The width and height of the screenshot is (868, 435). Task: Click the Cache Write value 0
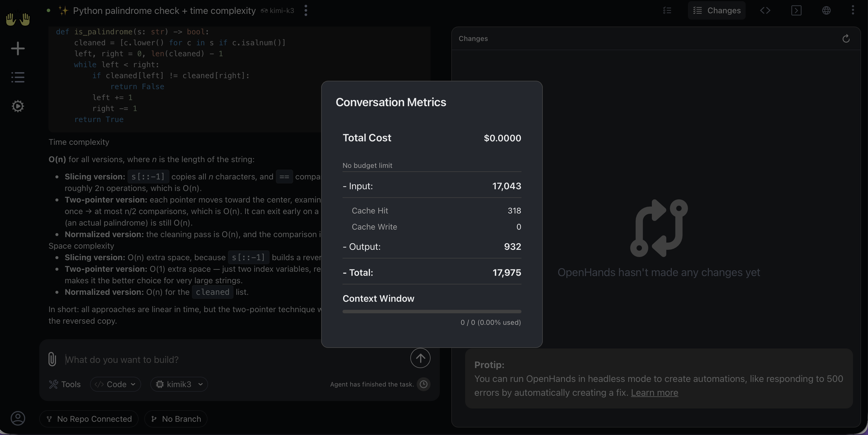point(519,227)
